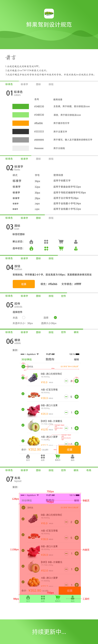Uncheck 红宝玉草莓 item in section 06 mockup
This screenshot has height=644, width=98.
coord(23,394)
